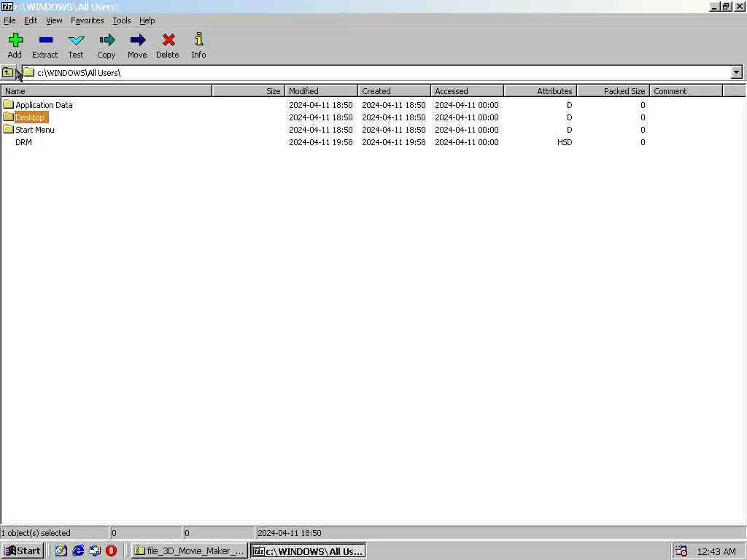
Task: Click DRM modified time 2024-04-11 19:58
Action: pyautogui.click(x=321, y=142)
